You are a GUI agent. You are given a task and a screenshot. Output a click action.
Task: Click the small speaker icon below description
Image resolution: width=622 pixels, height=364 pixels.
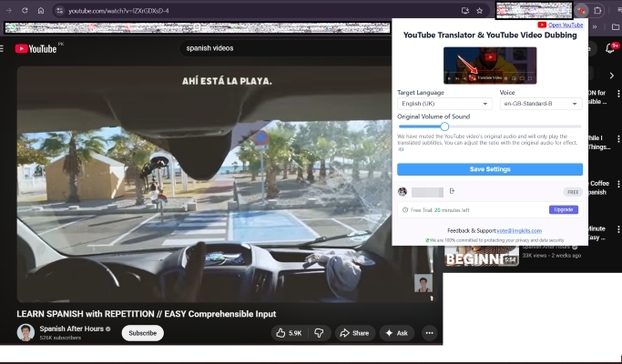point(401,149)
